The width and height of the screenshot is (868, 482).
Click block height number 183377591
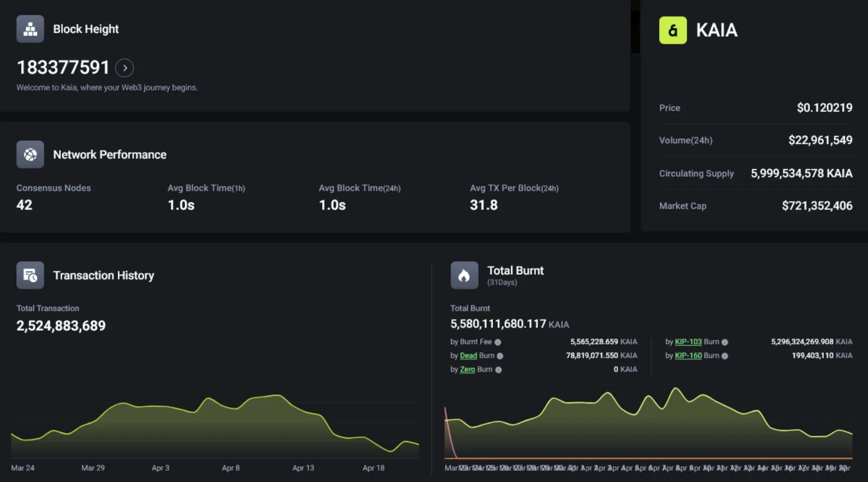(x=63, y=68)
